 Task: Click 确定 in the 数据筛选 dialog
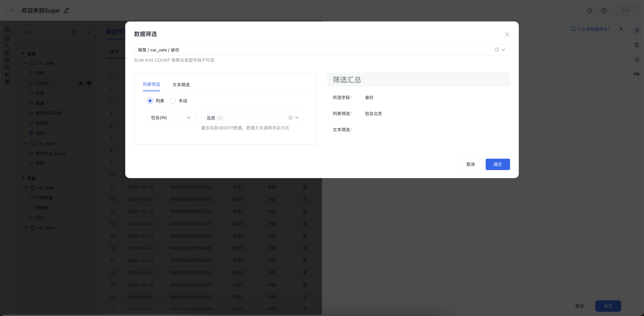[498, 164]
